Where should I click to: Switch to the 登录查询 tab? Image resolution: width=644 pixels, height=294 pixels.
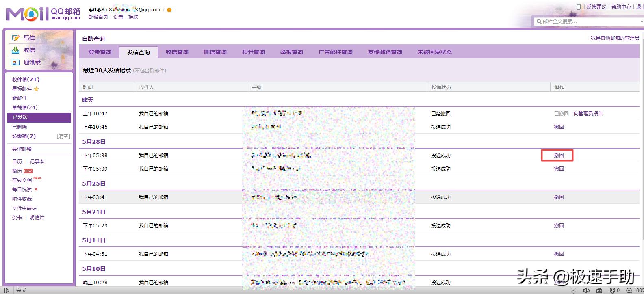point(100,52)
